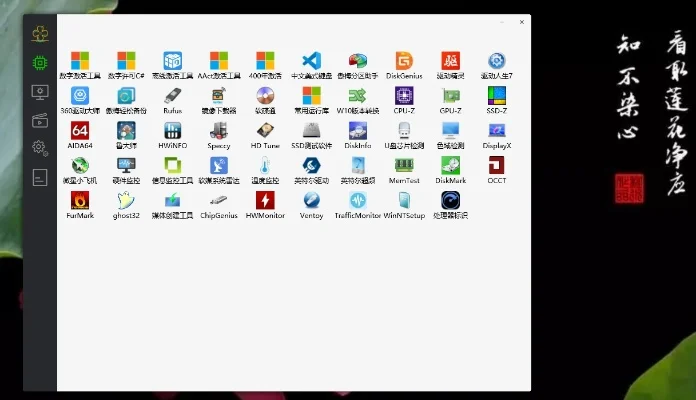Viewport: 696px width, 400px height.
Task: Launch AIDA64
Action: pos(80,135)
